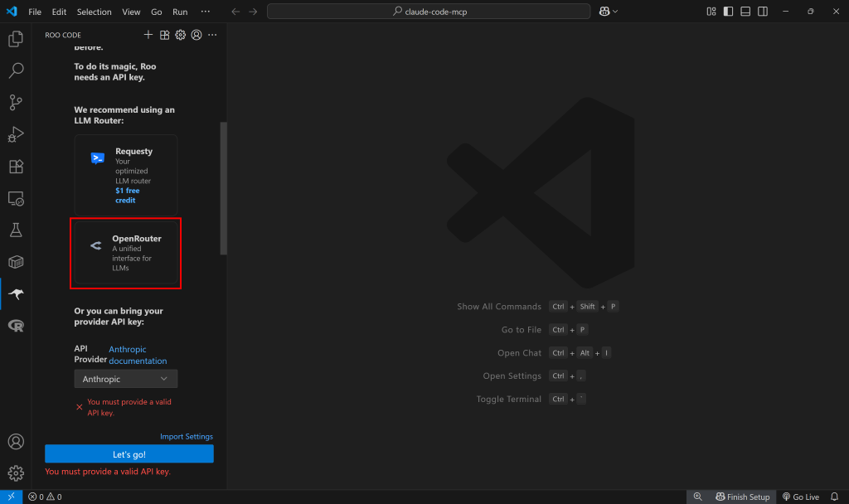
Task: Open the API Provider dropdown showing Anthropic
Action: pyautogui.click(x=125, y=378)
